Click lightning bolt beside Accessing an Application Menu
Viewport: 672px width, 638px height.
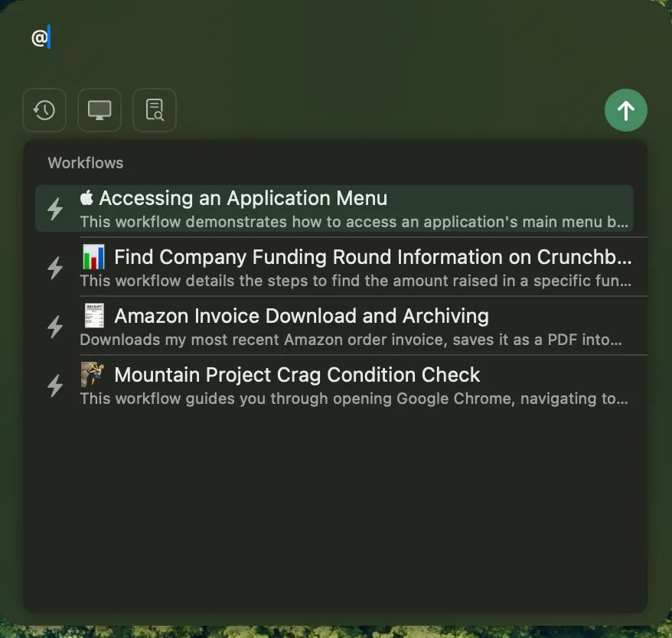(x=55, y=209)
